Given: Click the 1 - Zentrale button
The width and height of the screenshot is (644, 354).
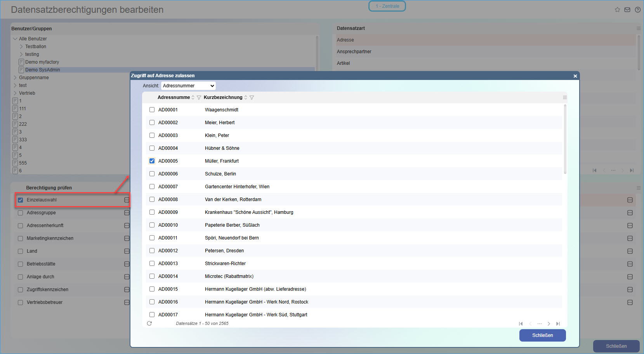Looking at the screenshot, I should 387,6.
